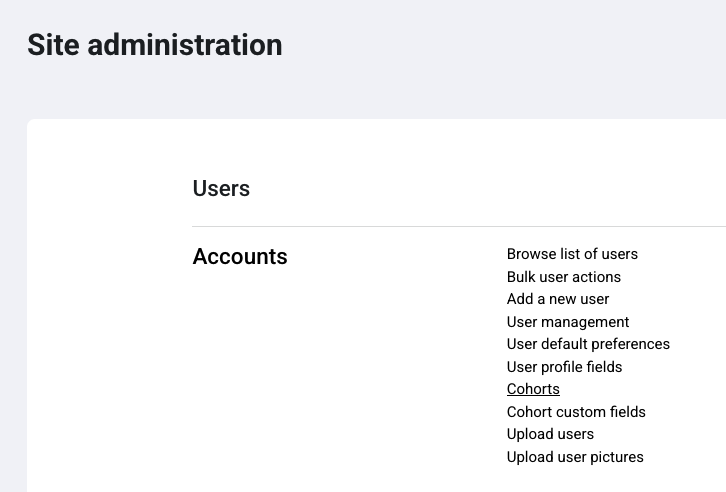The height and width of the screenshot is (492, 726).
Task: Edit custom fields via User profile fields
Action: click(564, 367)
